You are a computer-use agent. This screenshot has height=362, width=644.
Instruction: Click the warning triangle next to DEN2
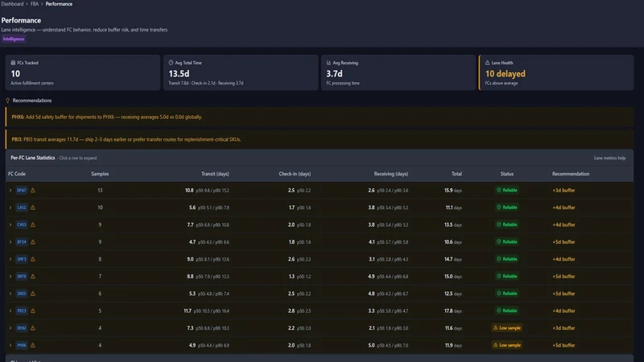click(x=33, y=328)
